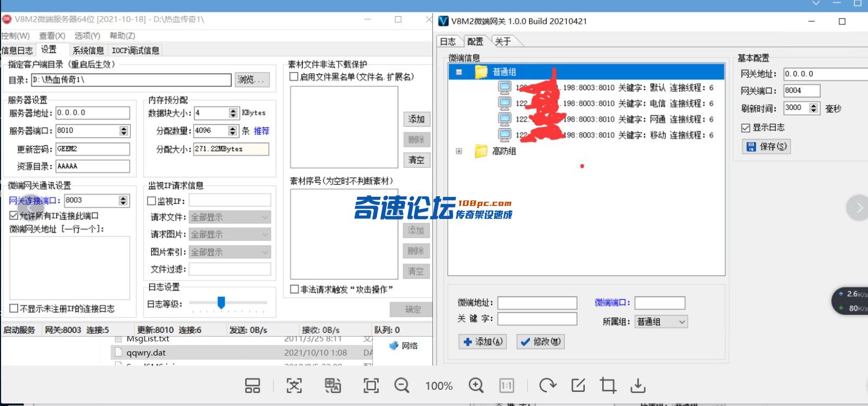This screenshot has height=406, width=868.
Task: Rotate the image with the rotate icon
Action: 548,385
